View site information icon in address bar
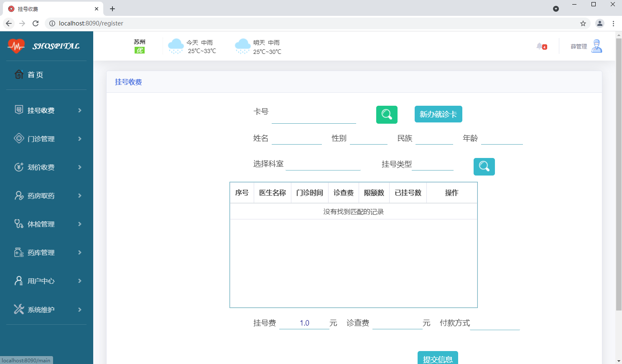 tap(52, 23)
